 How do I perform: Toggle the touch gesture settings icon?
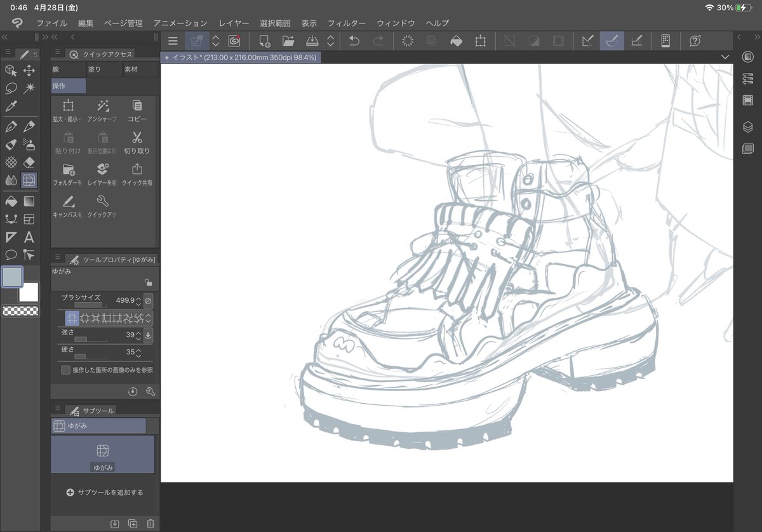pos(197,41)
